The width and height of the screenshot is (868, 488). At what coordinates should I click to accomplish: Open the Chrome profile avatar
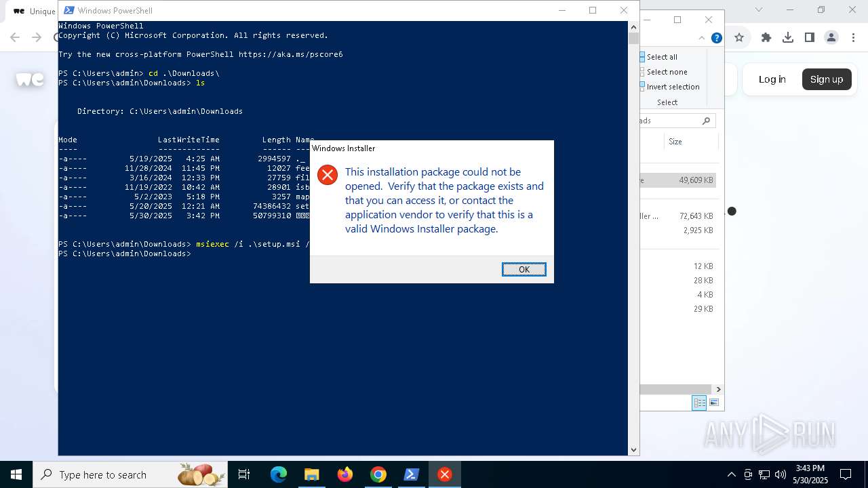click(x=831, y=38)
